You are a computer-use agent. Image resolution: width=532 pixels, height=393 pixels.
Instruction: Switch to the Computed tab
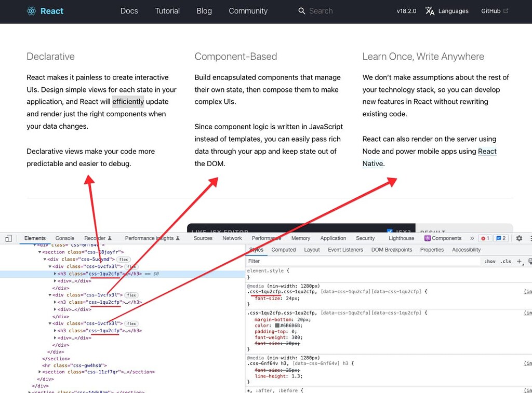pos(283,250)
